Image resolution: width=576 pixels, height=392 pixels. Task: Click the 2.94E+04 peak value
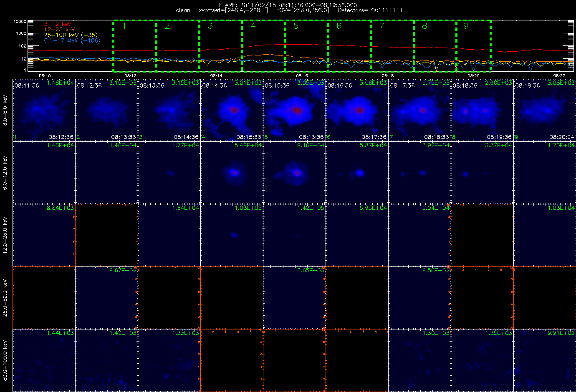(x=436, y=208)
